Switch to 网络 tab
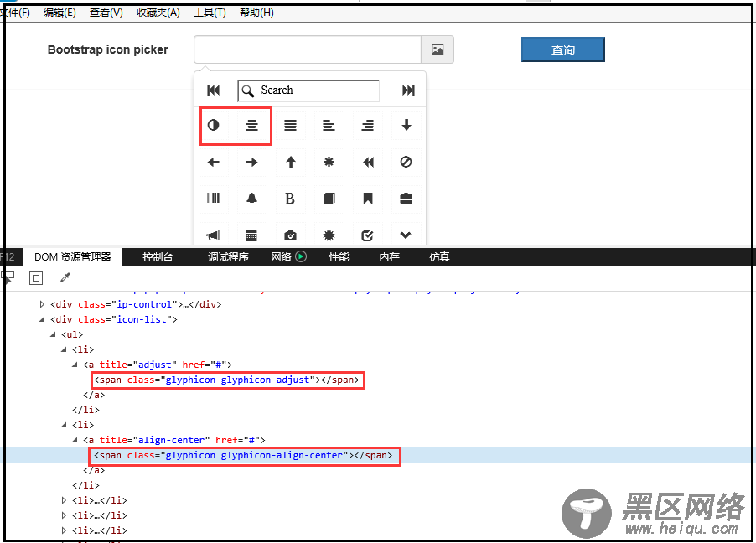756x543 pixels. tap(288, 257)
